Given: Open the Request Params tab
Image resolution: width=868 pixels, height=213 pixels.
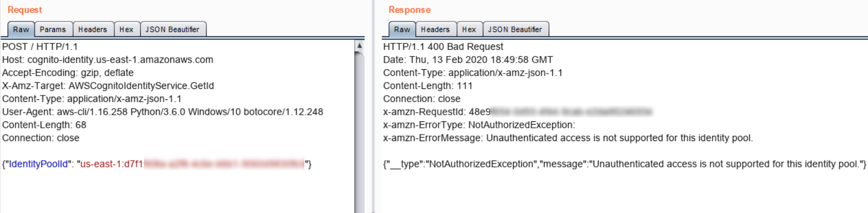Looking at the screenshot, I should coord(53,30).
